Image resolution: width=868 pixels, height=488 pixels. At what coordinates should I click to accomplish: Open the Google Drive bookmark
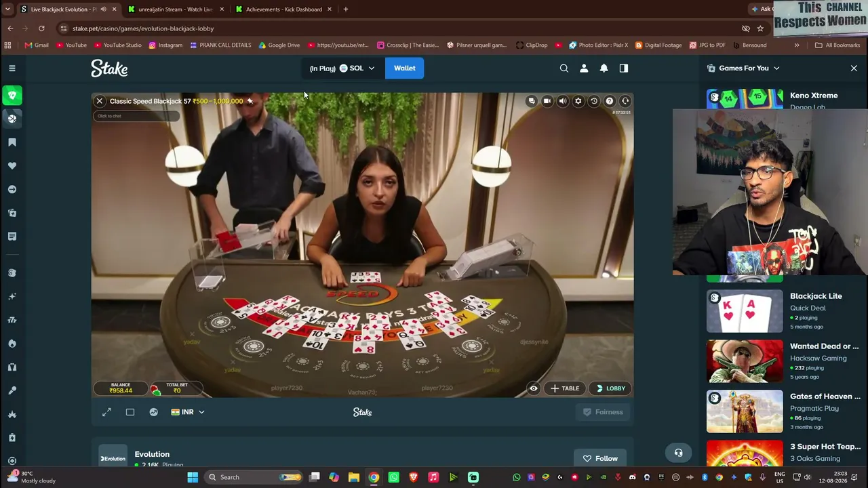[x=279, y=45]
